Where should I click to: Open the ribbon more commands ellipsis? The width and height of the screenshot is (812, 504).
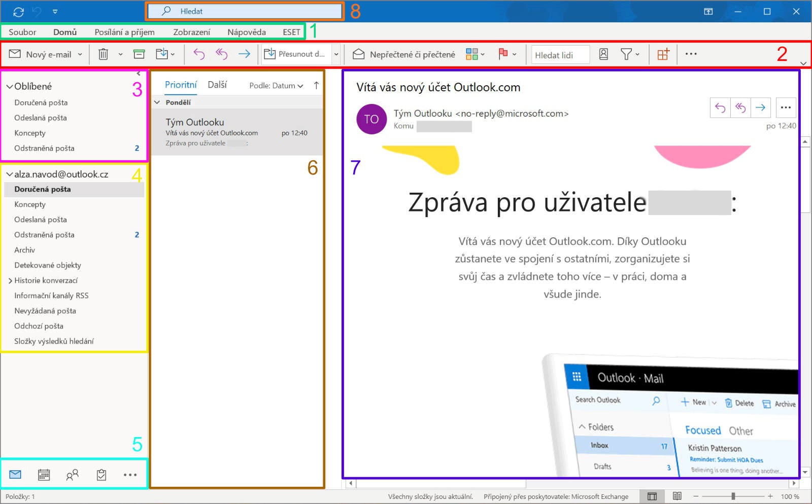691,54
